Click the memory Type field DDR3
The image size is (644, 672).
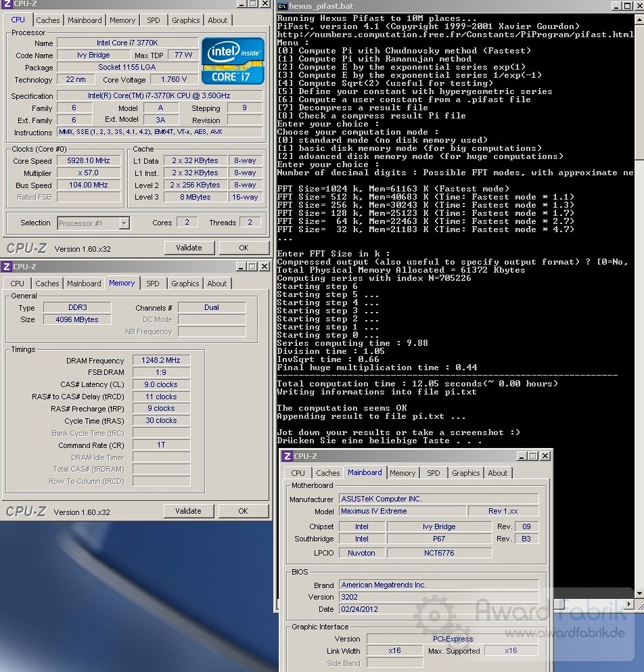pyautogui.click(x=78, y=307)
